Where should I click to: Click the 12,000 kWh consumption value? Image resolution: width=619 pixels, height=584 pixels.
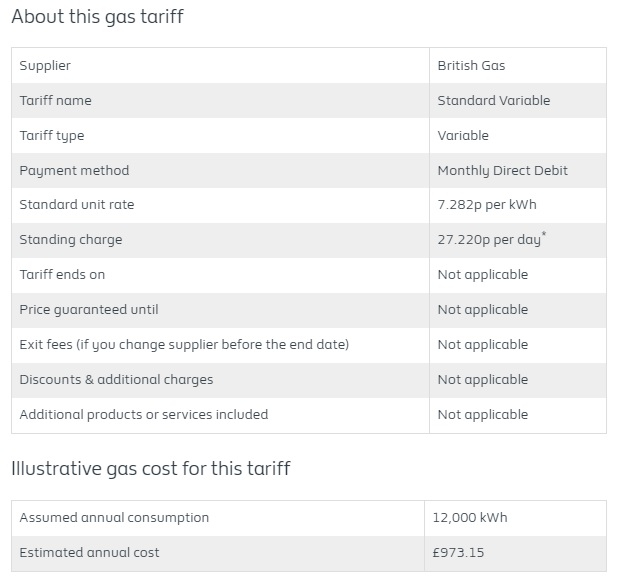[x=470, y=518]
